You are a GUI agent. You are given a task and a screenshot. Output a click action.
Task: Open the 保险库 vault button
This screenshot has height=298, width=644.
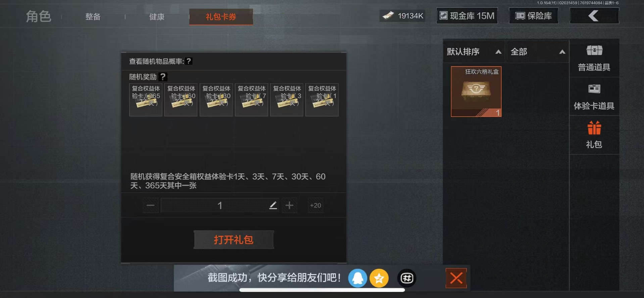point(534,16)
